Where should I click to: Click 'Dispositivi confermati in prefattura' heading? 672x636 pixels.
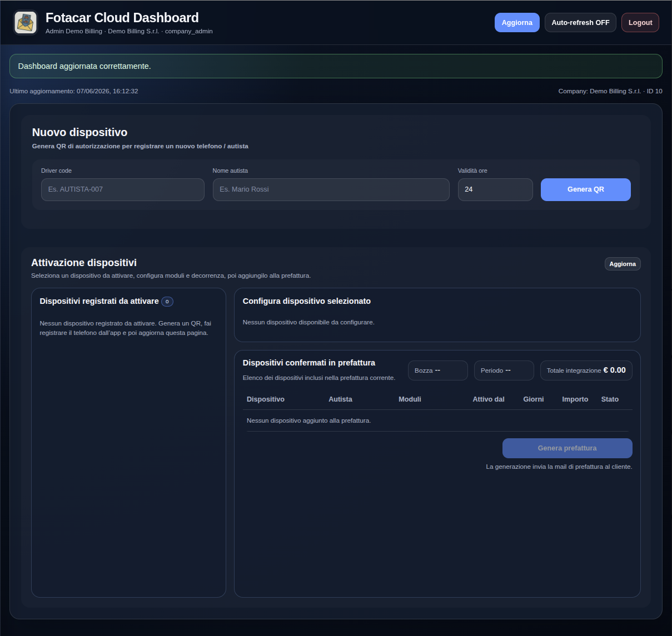[309, 363]
